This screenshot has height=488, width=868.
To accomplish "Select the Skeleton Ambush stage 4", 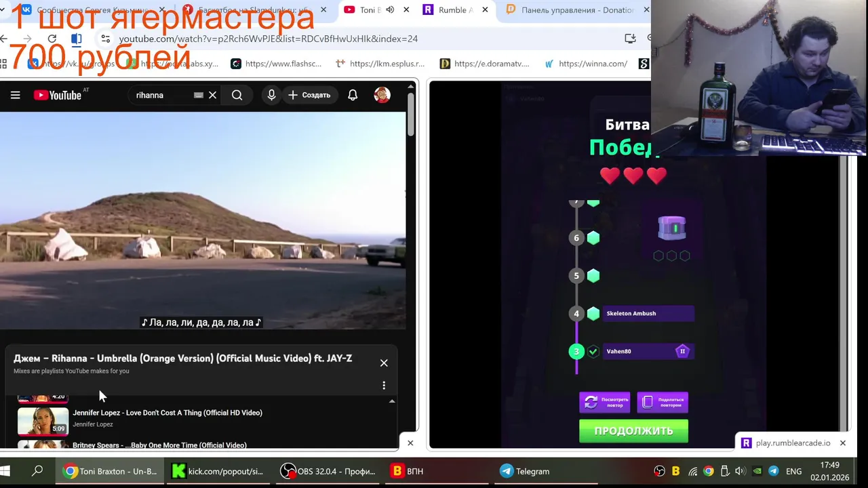I will [x=648, y=313].
